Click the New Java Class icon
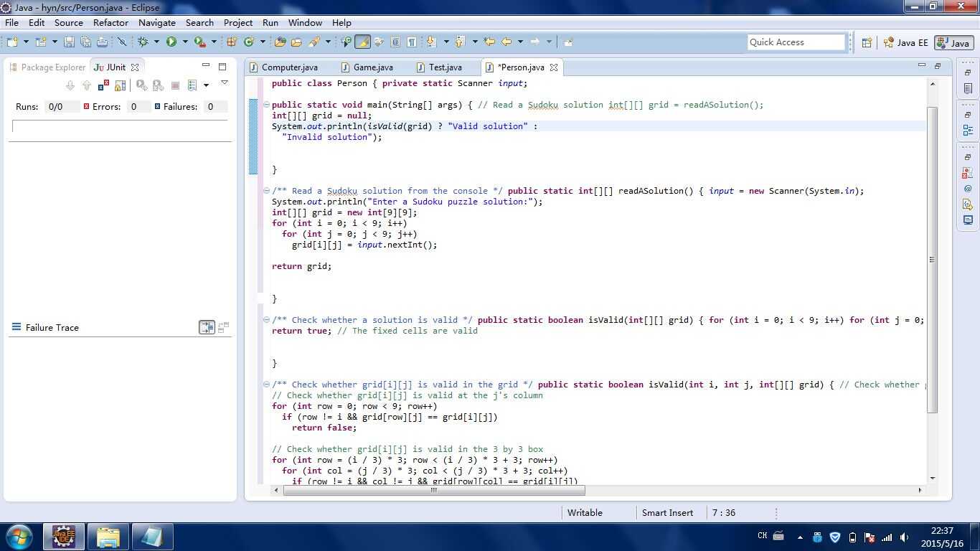The height and width of the screenshot is (551, 980). click(249, 42)
